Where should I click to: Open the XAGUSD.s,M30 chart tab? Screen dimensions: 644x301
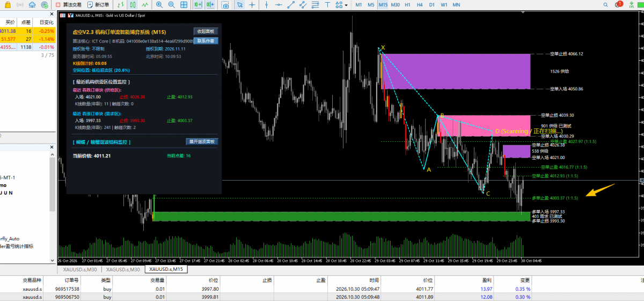(x=122, y=269)
